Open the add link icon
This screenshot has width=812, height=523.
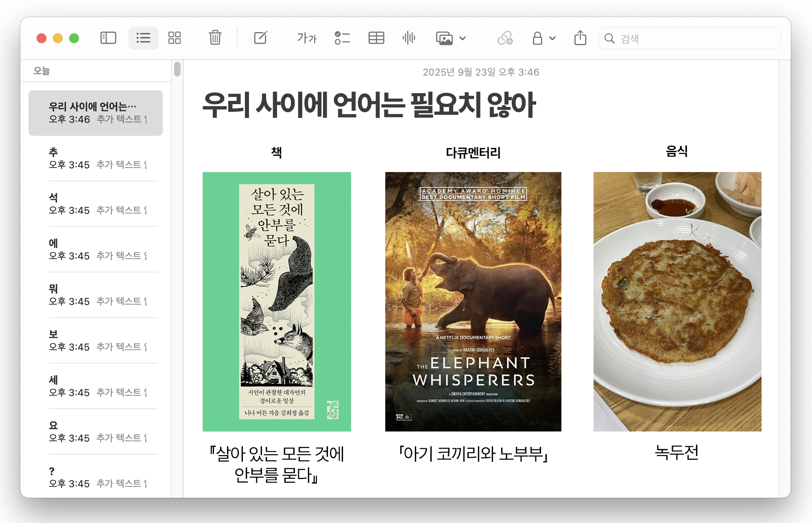pyautogui.click(x=505, y=38)
